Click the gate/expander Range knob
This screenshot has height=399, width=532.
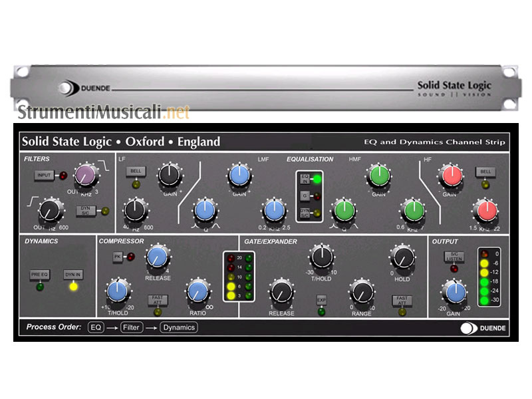pos(361,291)
